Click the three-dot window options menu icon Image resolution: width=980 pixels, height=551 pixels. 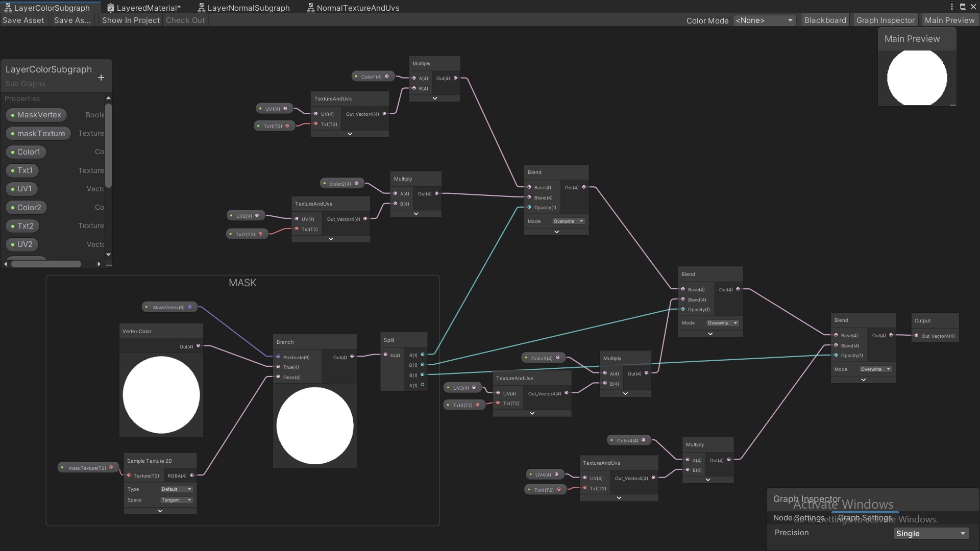tap(951, 7)
